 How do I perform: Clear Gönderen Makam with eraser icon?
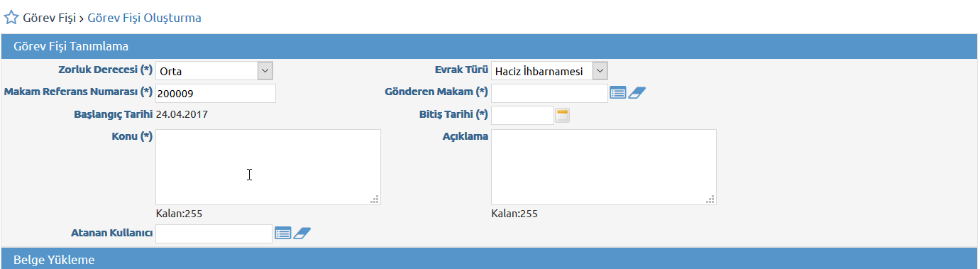(637, 93)
